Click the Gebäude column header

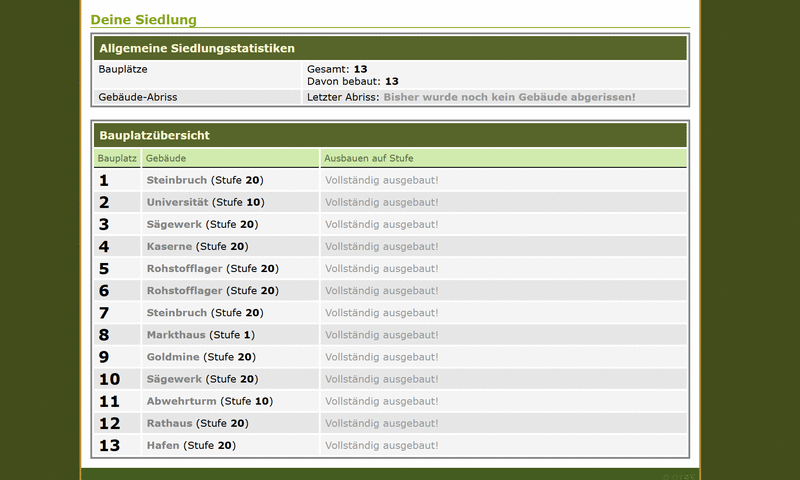click(165, 158)
